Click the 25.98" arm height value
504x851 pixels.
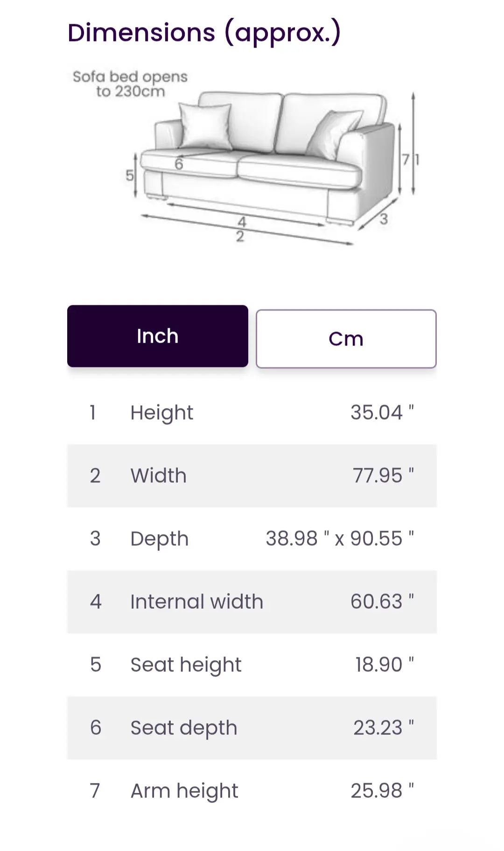[382, 790]
